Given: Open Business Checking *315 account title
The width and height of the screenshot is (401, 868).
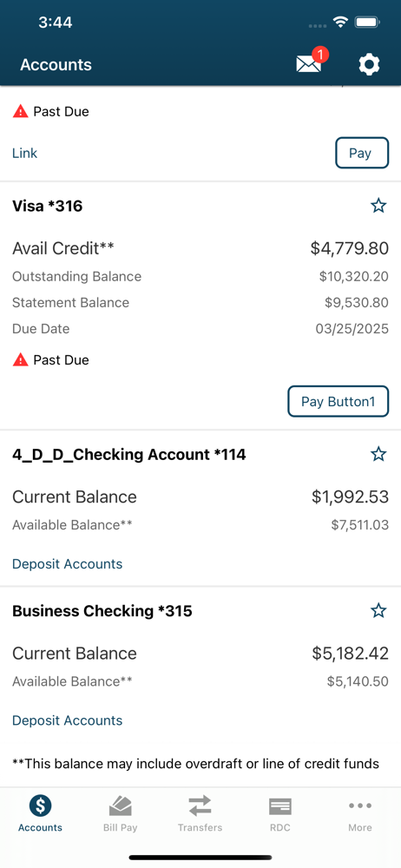Looking at the screenshot, I should pos(102,611).
